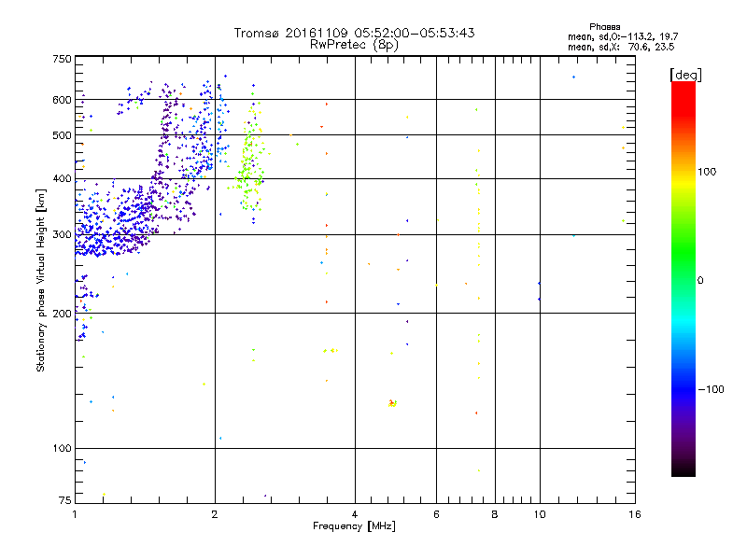Click the x-axis tick label '4'

pyautogui.click(x=355, y=514)
